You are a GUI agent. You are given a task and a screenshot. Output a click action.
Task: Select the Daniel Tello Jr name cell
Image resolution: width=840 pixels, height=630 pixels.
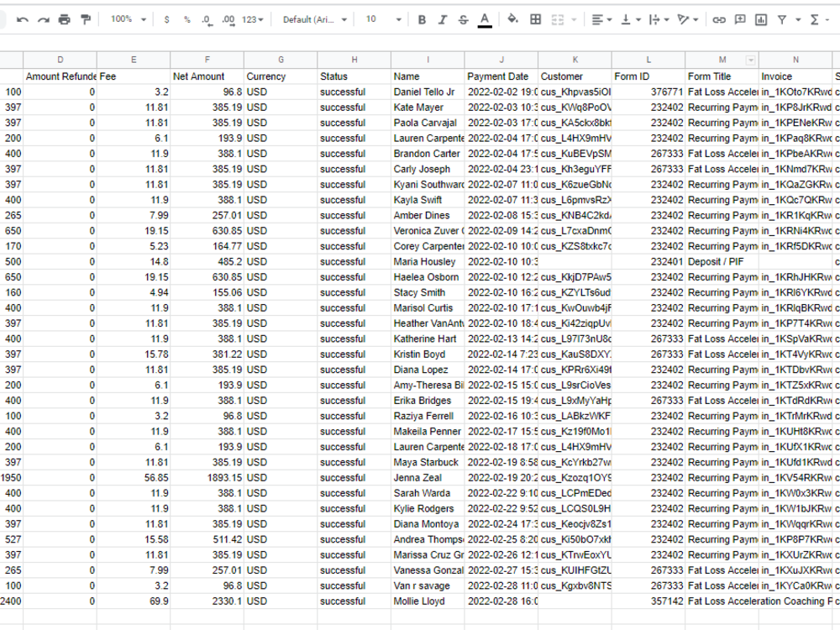[428, 92]
